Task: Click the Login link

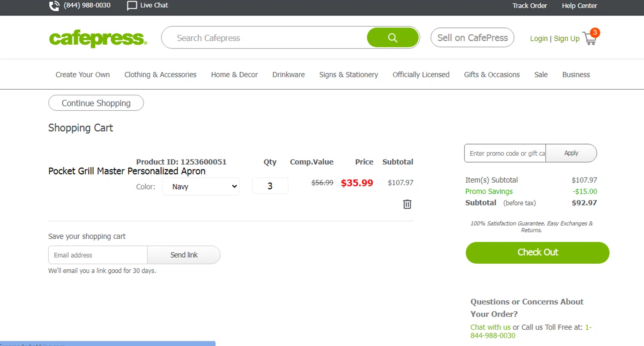Action: [539, 39]
